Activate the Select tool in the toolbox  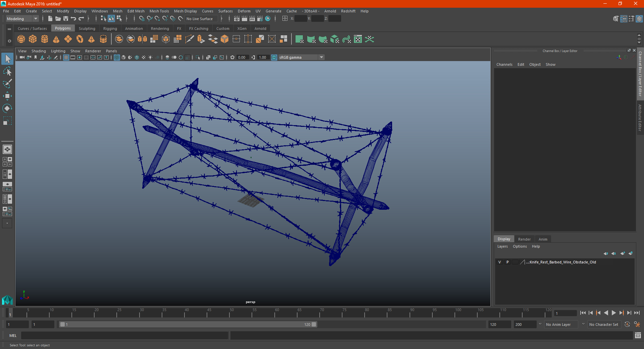7,59
